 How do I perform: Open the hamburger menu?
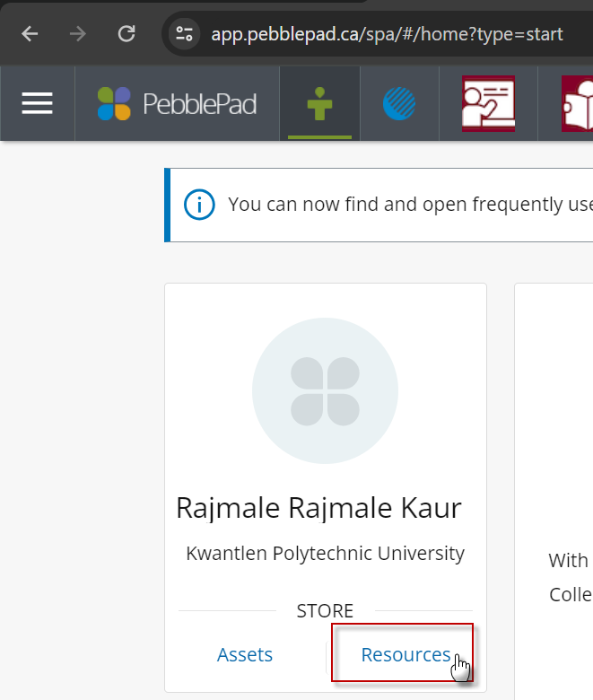[38, 103]
